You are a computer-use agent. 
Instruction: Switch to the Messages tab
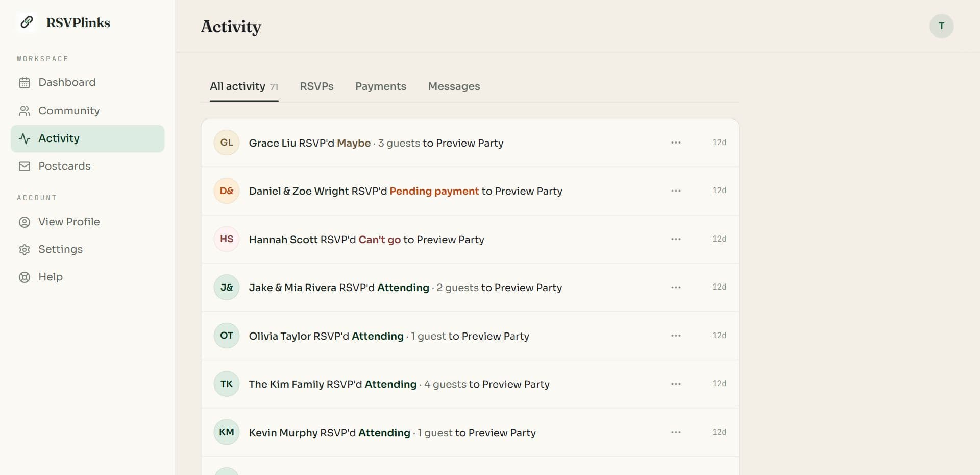454,86
